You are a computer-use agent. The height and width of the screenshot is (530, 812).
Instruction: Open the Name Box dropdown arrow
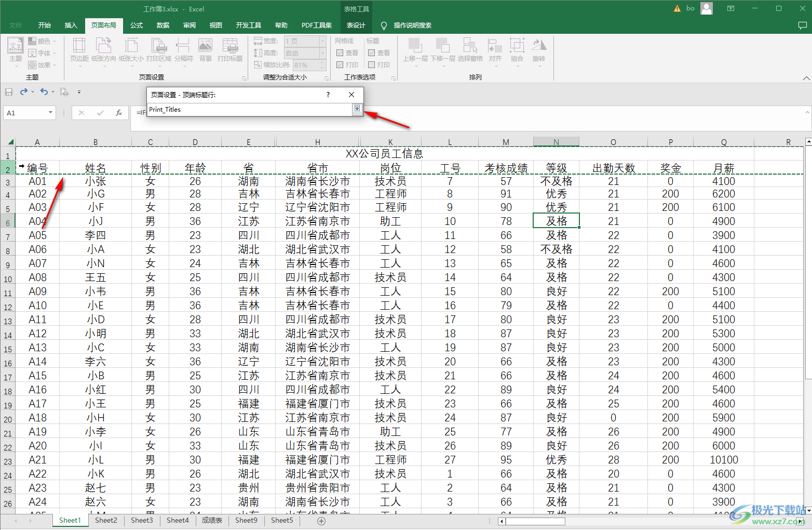[50, 112]
